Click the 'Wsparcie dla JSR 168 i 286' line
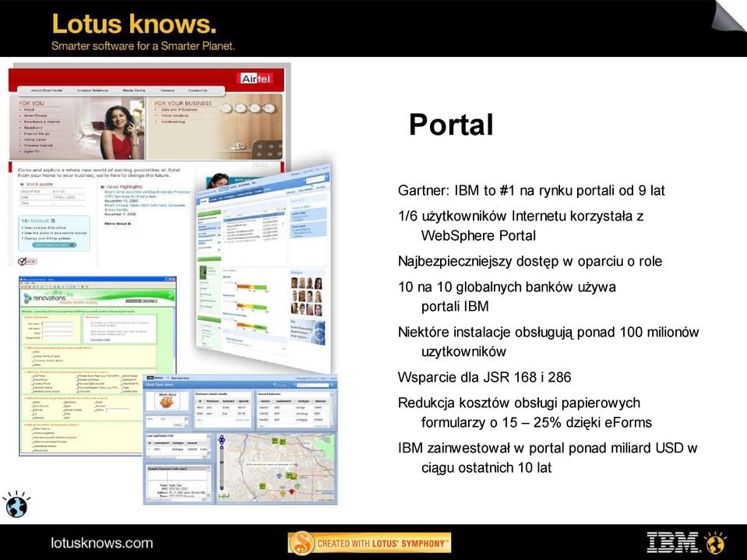747x560 pixels. [484, 377]
